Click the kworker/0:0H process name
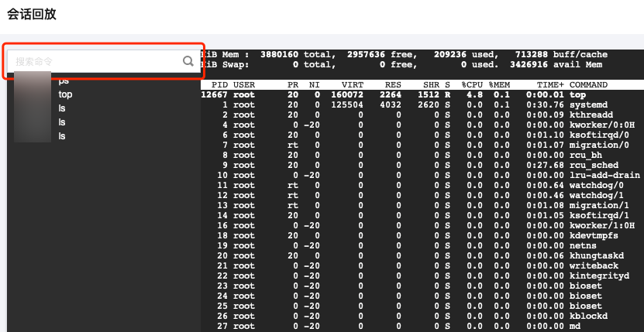 601,125
